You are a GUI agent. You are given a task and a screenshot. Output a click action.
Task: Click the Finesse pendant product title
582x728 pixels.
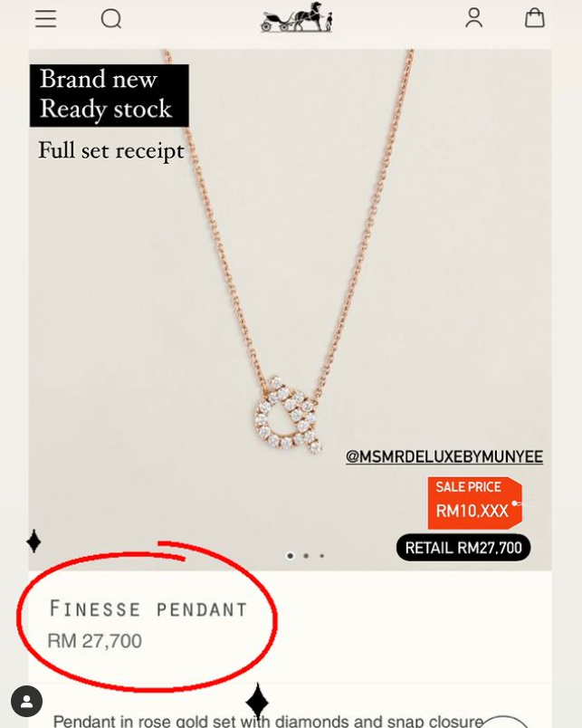point(148,608)
